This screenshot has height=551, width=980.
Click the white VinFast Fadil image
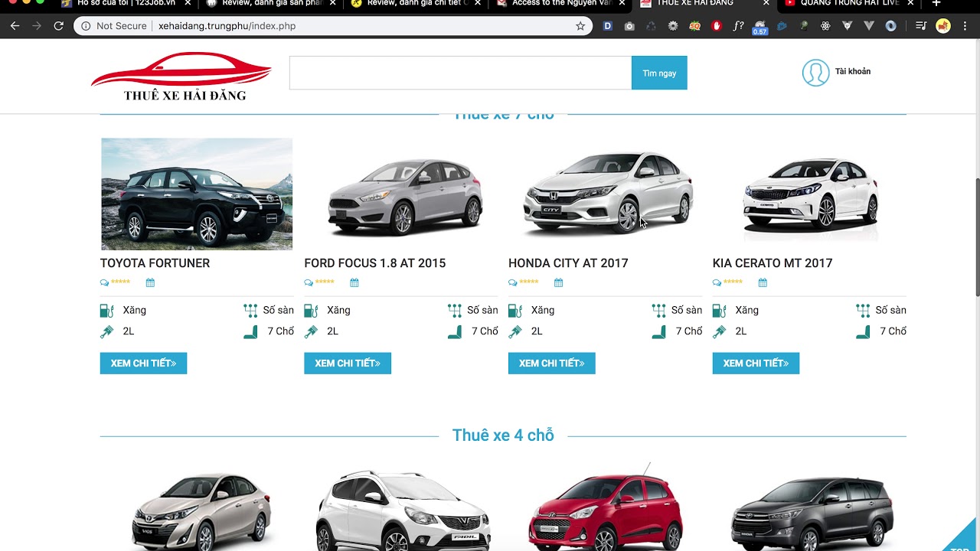[403, 510]
